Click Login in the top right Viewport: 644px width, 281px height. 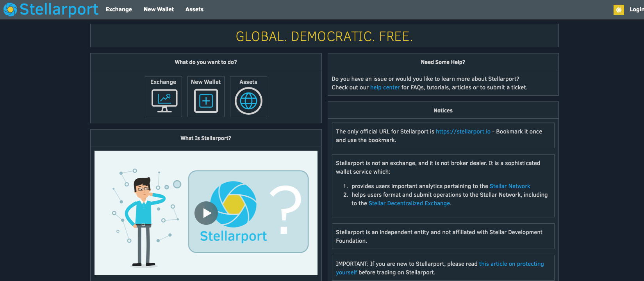637,9
